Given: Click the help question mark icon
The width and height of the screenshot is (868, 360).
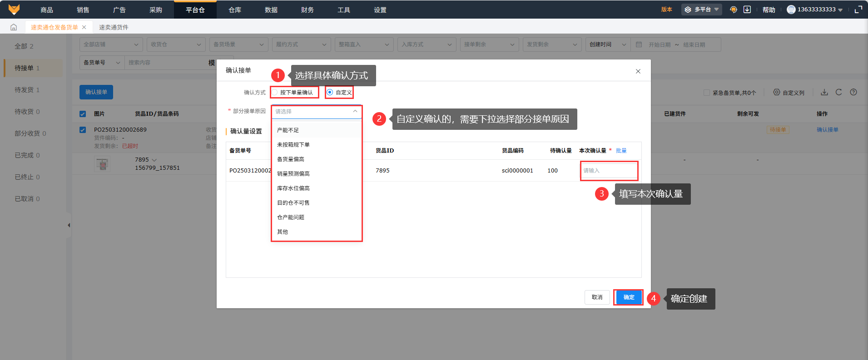Looking at the screenshot, I should (853, 92).
